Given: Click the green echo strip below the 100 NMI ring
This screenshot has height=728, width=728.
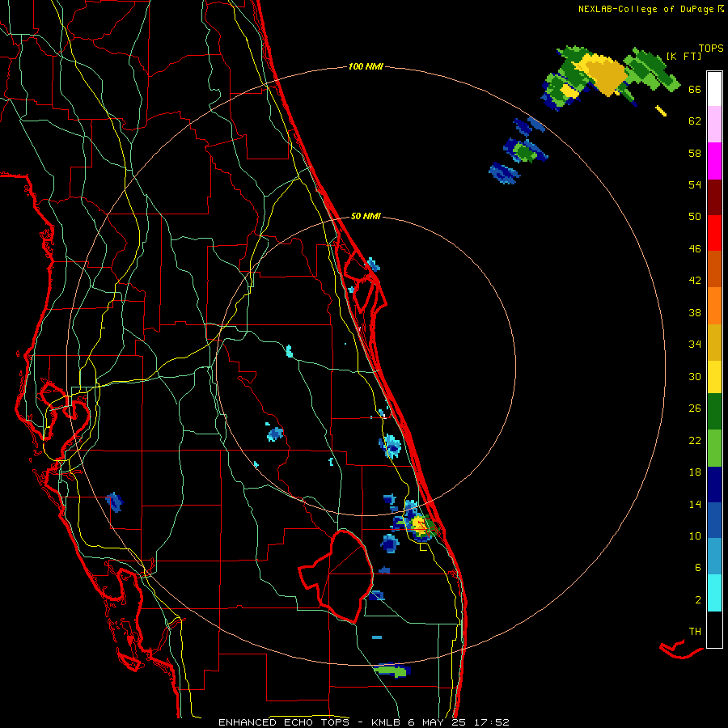Looking at the screenshot, I should 390,671.
